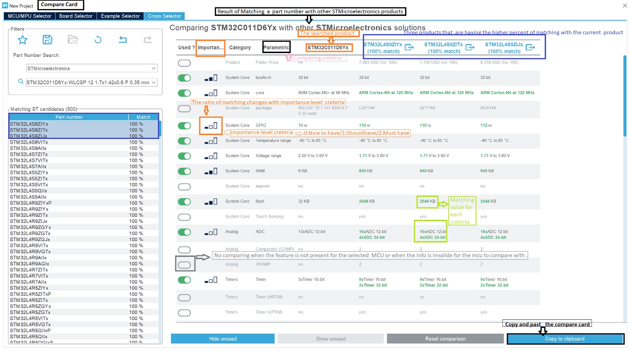The image size is (630, 364).
Task: Select STM32L4R9AGIx in the candidates list
Action: pyautogui.click(x=83, y=264)
